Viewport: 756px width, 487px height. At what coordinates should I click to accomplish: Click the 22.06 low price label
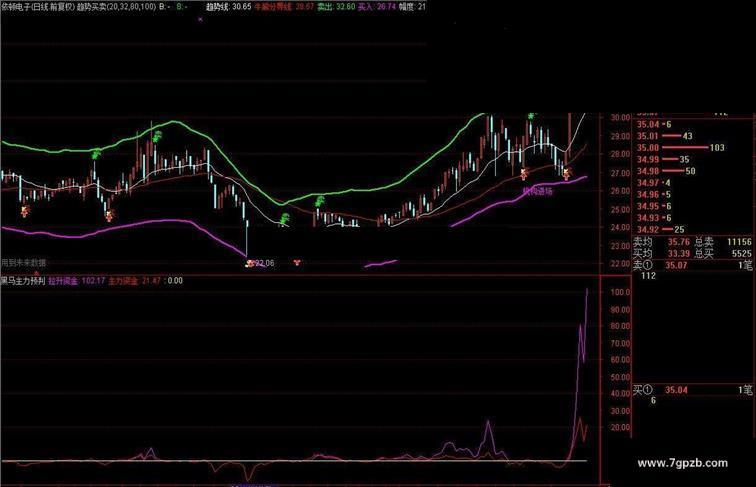[264, 263]
